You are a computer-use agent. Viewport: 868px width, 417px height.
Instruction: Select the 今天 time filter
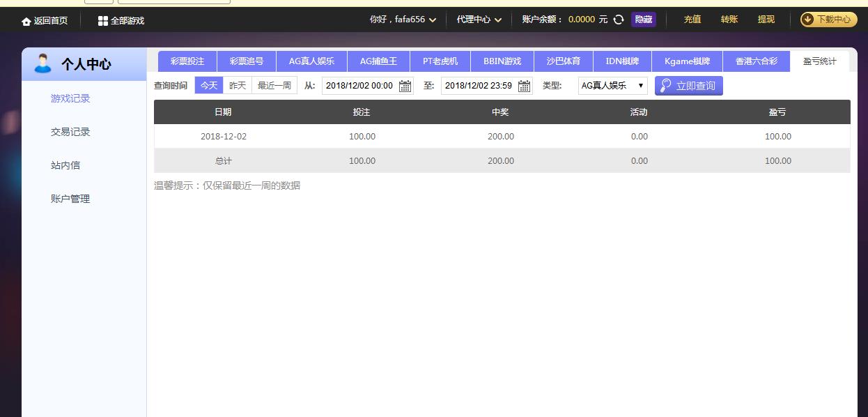[x=209, y=85]
